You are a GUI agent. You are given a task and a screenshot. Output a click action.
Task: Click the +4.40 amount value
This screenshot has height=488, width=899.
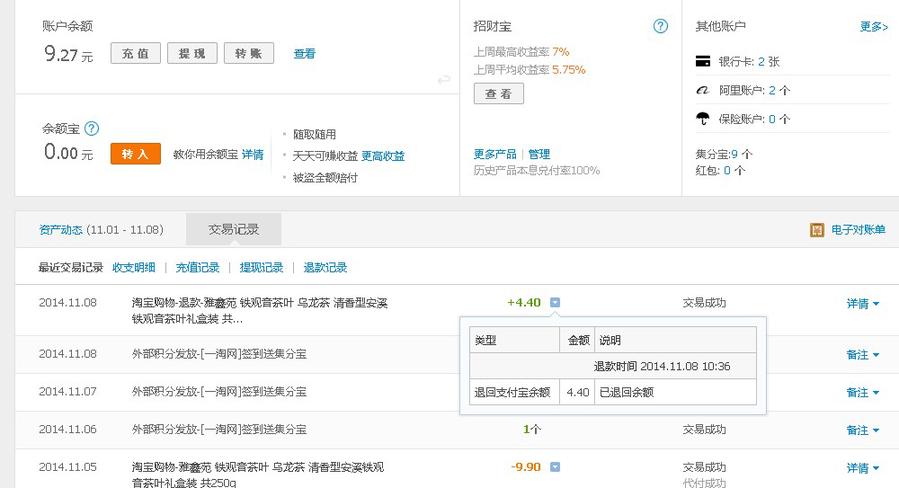524,302
